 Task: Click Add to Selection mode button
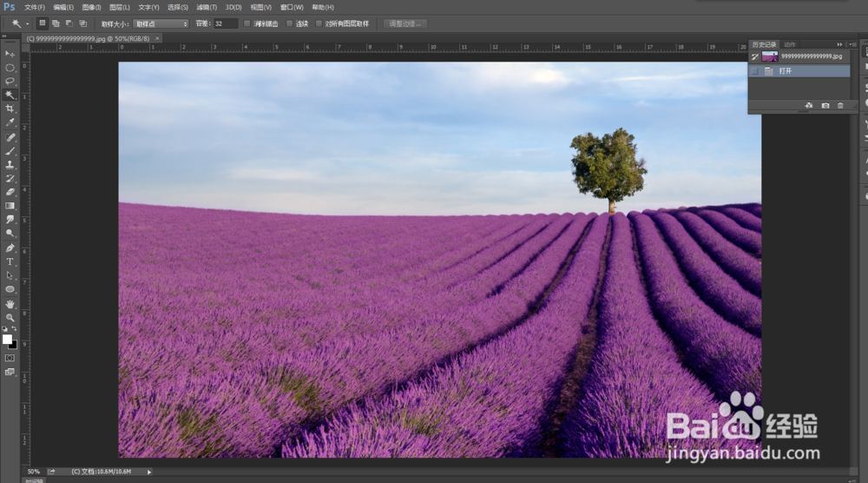click(56, 23)
